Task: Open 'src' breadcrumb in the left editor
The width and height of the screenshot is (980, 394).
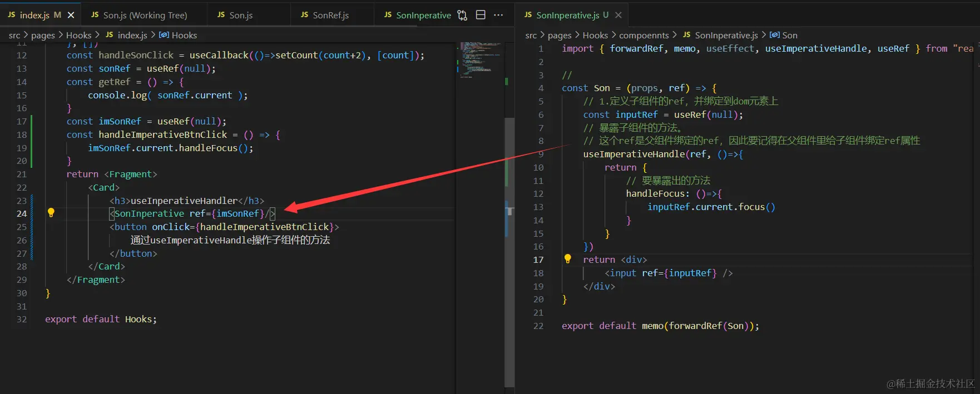Action: pos(14,35)
